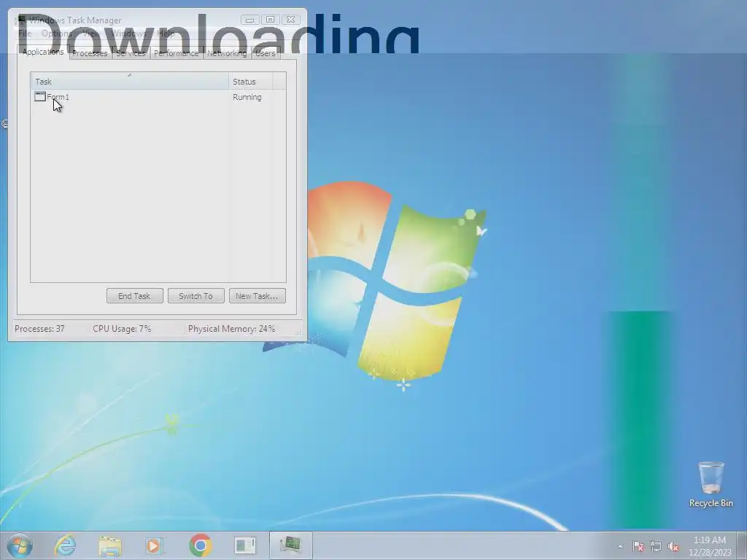
Task: Sort by the Task column header
Action: point(130,82)
